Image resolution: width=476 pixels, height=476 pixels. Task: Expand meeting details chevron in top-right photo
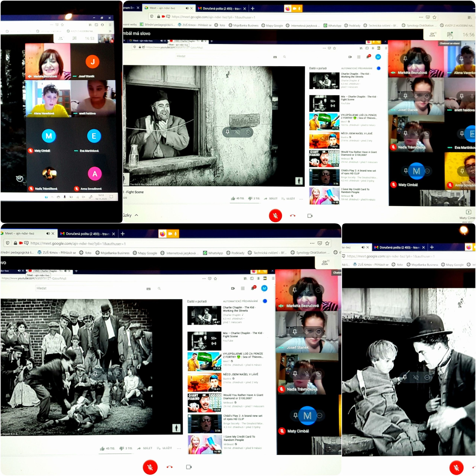[x=136, y=215]
